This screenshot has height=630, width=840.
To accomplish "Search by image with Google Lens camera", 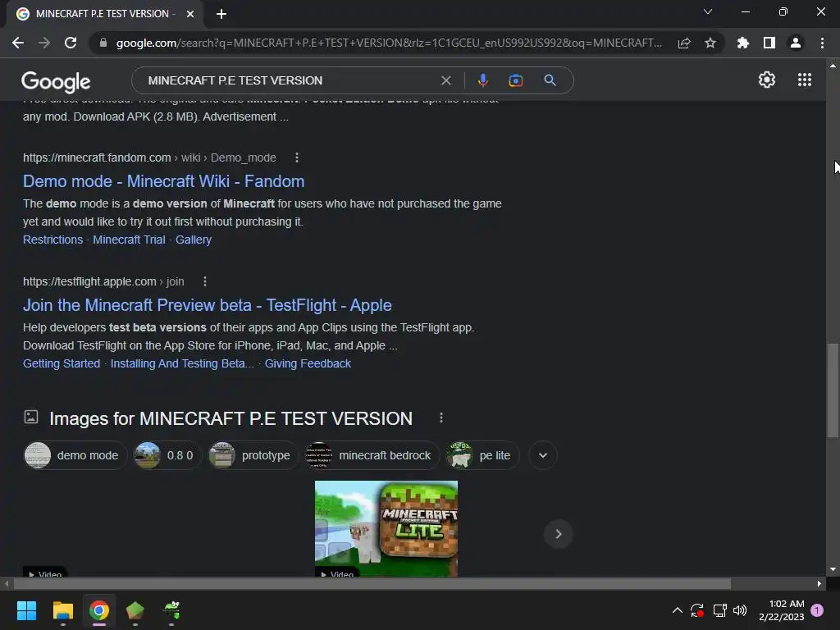I will pos(515,80).
